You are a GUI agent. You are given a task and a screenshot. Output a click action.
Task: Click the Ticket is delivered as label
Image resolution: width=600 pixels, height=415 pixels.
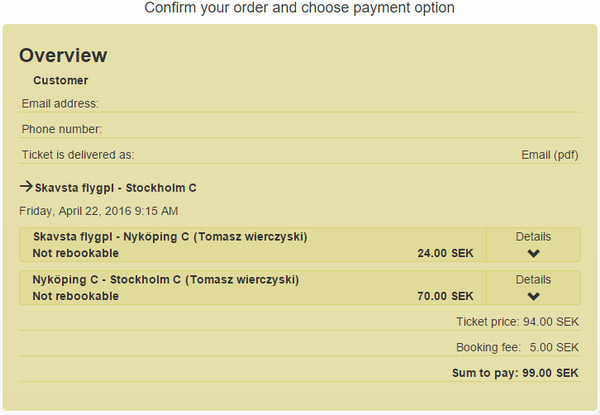pyautogui.click(x=78, y=155)
